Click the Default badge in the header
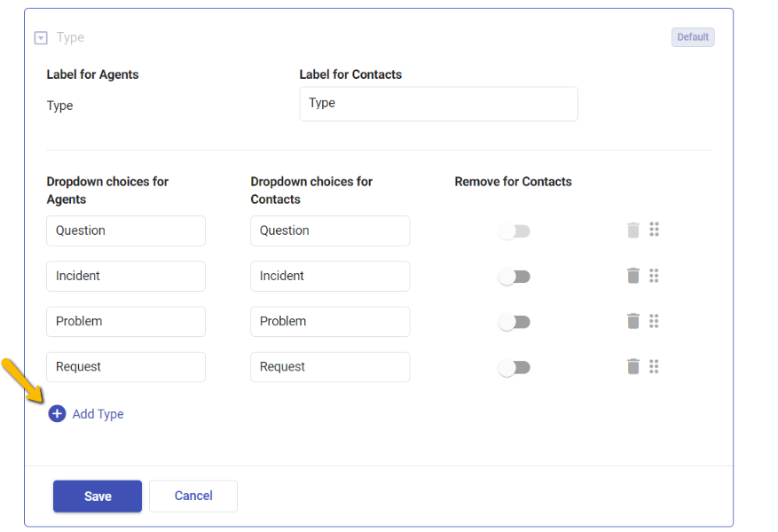This screenshot has height=532, width=778. [693, 36]
